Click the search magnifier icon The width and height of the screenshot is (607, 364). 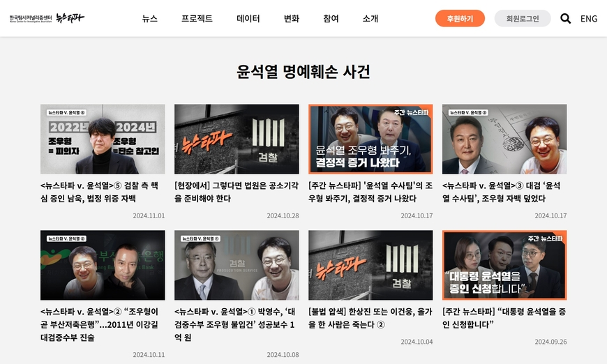pyautogui.click(x=565, y=19)
